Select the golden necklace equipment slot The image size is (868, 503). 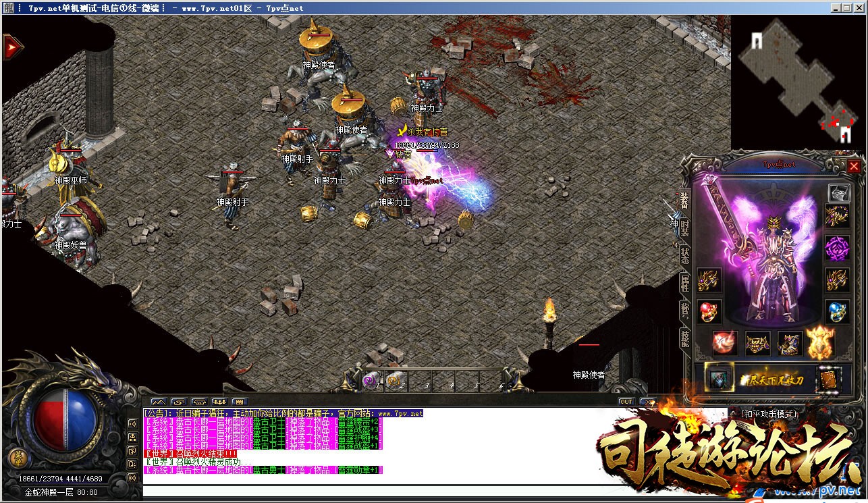tap(838, 217)
